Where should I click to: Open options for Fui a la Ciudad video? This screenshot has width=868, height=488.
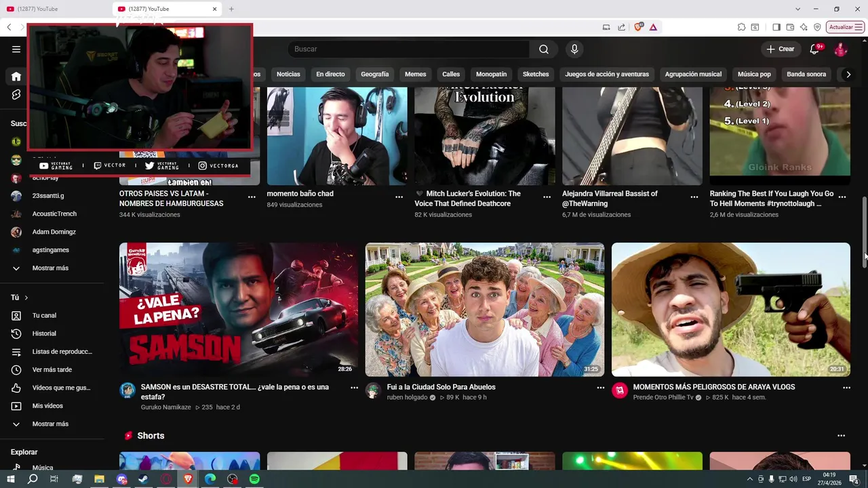point(600,388)
